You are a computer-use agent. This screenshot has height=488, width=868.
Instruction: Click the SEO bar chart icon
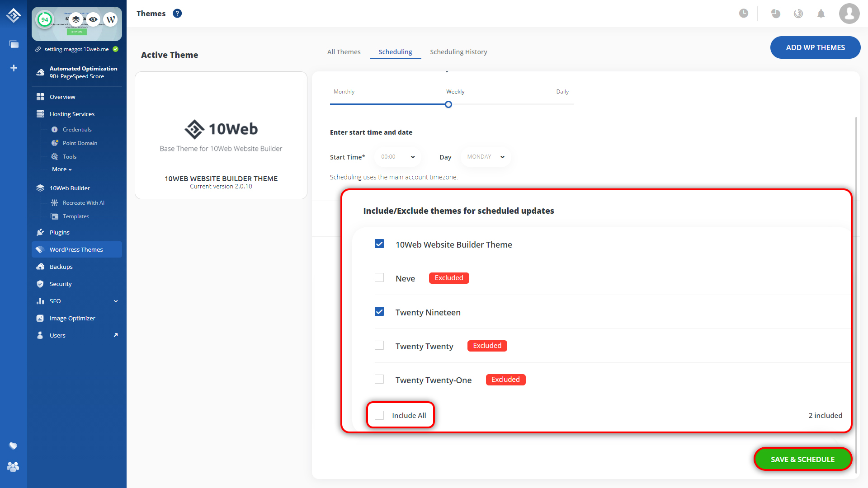[40, 301]
